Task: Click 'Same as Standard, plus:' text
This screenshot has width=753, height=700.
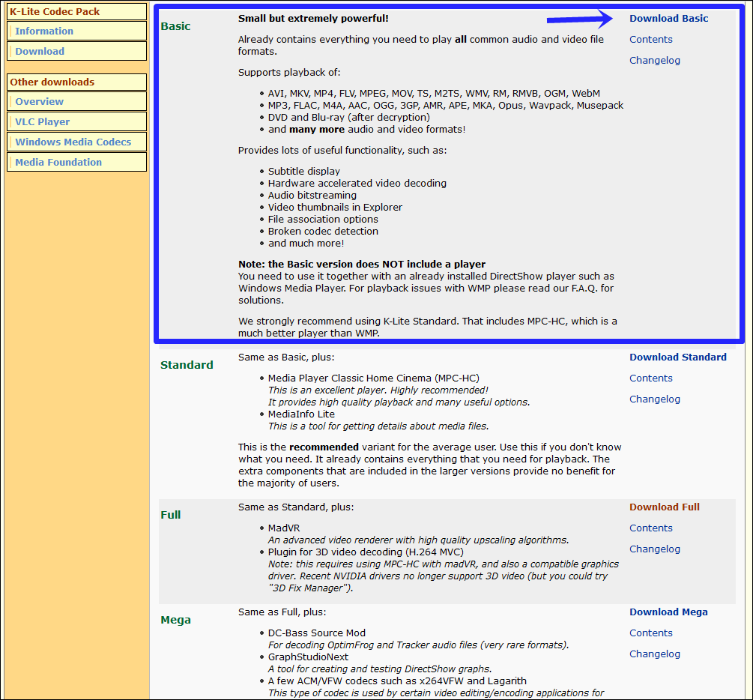Action: click(296, 507)
